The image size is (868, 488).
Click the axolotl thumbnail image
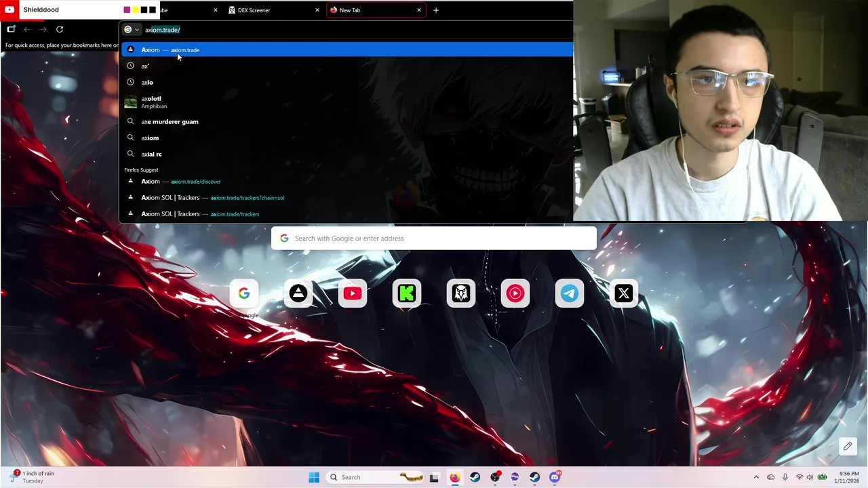(130, 102)
